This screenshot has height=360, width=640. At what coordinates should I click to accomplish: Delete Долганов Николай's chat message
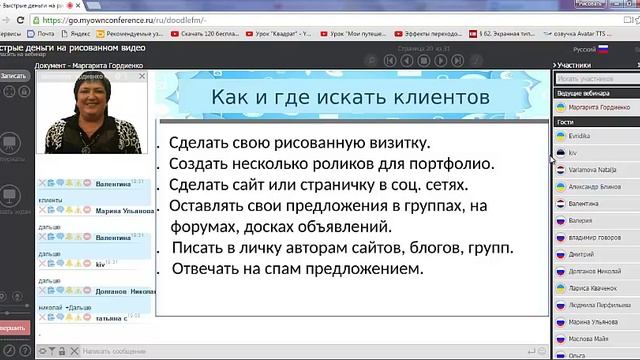click(x=42, y=290)
